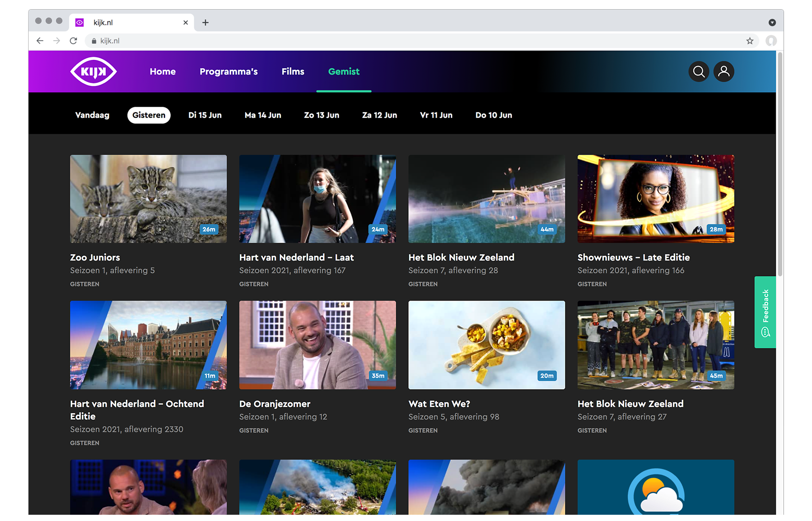Open De Oranjezomer thumbnail
The image size is (812, 521).
(318, 345)
